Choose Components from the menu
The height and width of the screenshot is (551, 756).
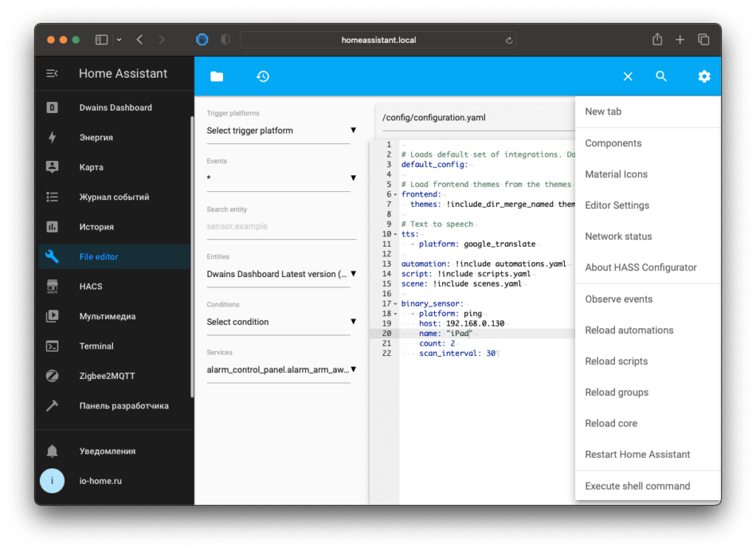pos(648,143)
